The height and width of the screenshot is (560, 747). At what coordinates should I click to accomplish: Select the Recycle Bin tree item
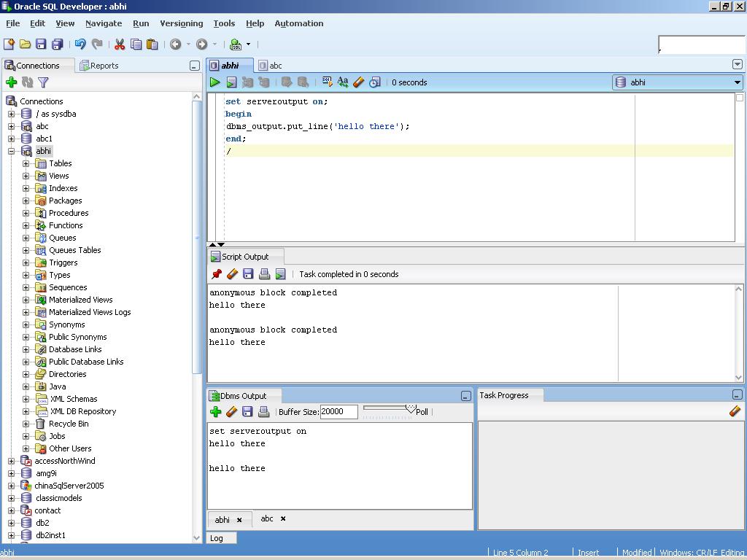point(69,424)
